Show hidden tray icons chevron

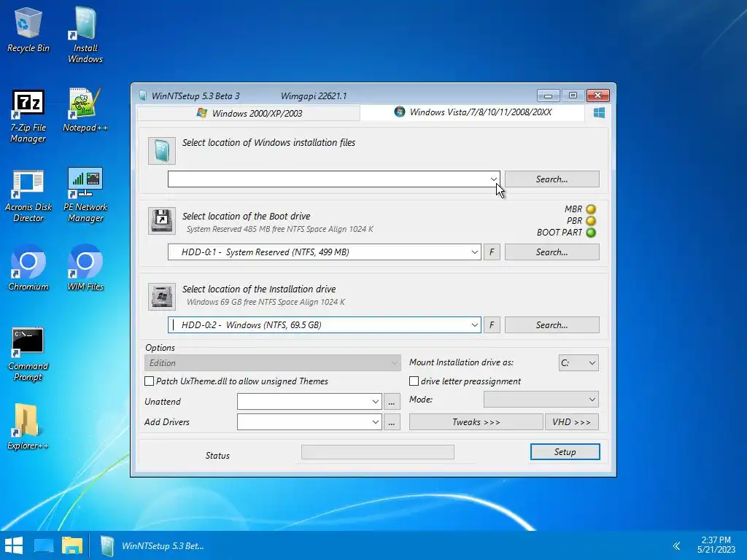(x=676, y=545)
